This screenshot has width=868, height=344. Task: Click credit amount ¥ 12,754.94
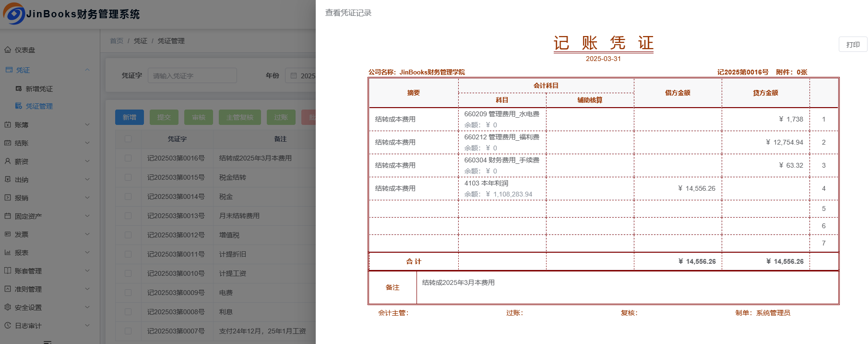(x=784, y=142)
